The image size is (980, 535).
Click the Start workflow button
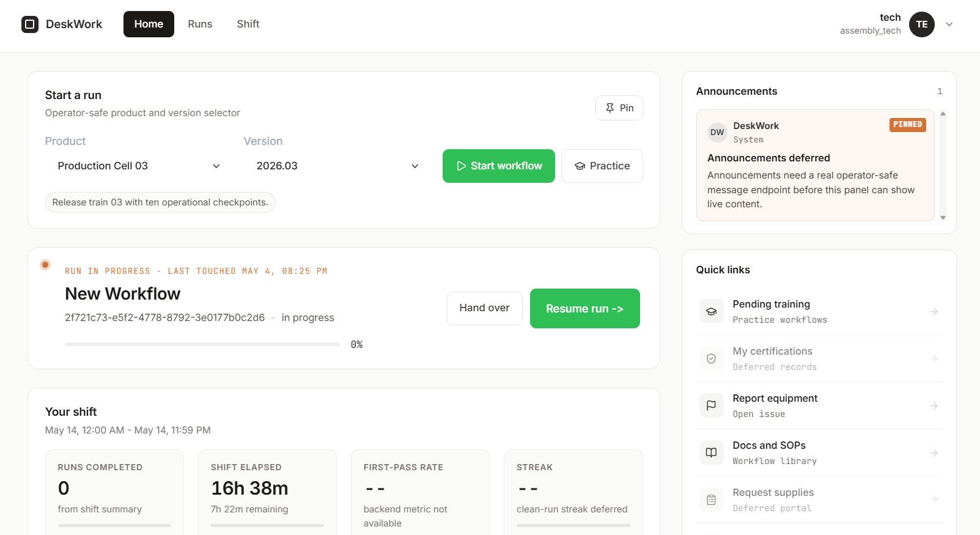pyautogui.click(x=499, y=166)
